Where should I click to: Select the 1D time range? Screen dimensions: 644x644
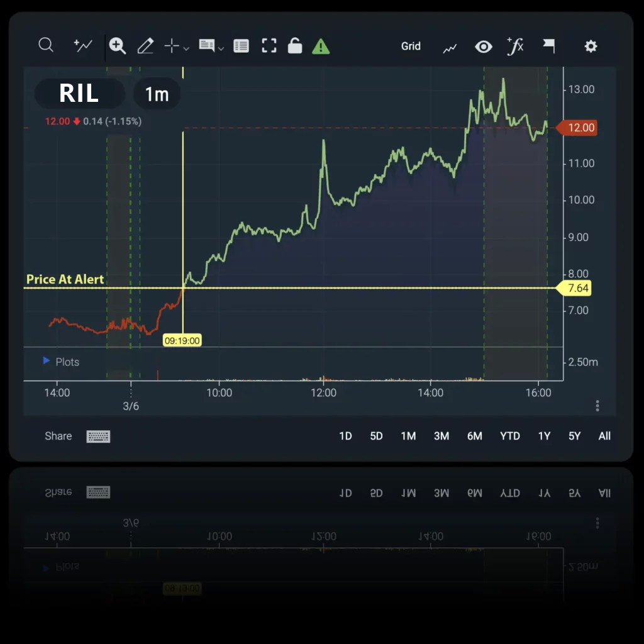[345, 436]
